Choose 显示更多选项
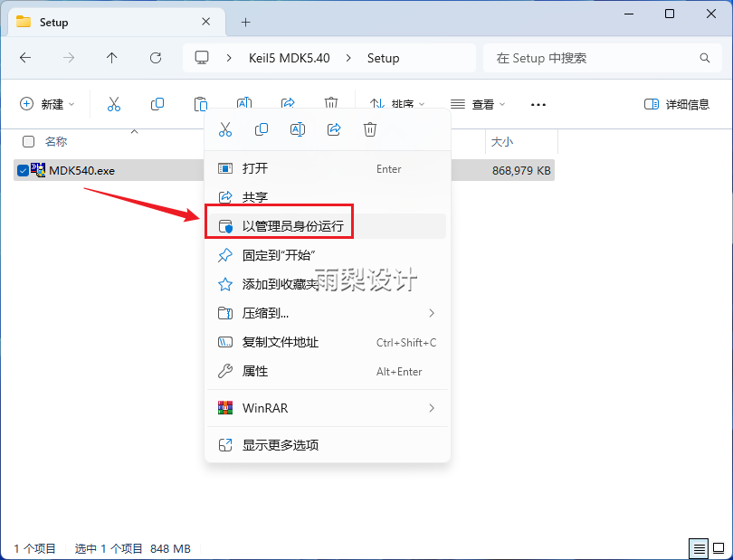The width and height of the screenshot is (733, 560). (x=328, y=445)
